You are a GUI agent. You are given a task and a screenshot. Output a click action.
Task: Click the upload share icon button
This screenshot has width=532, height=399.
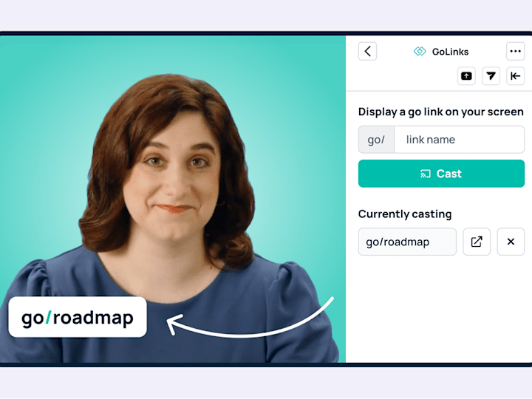(x=466, y=76)
